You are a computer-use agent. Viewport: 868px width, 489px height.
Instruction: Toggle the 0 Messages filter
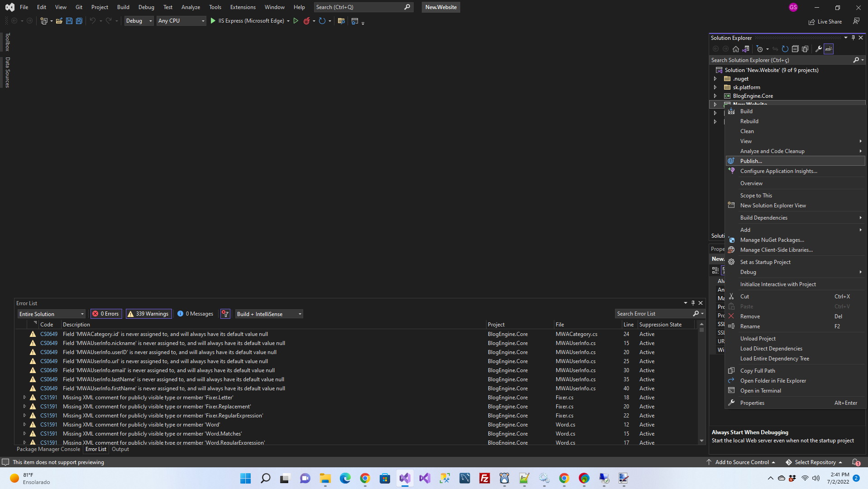coord(195,314)
